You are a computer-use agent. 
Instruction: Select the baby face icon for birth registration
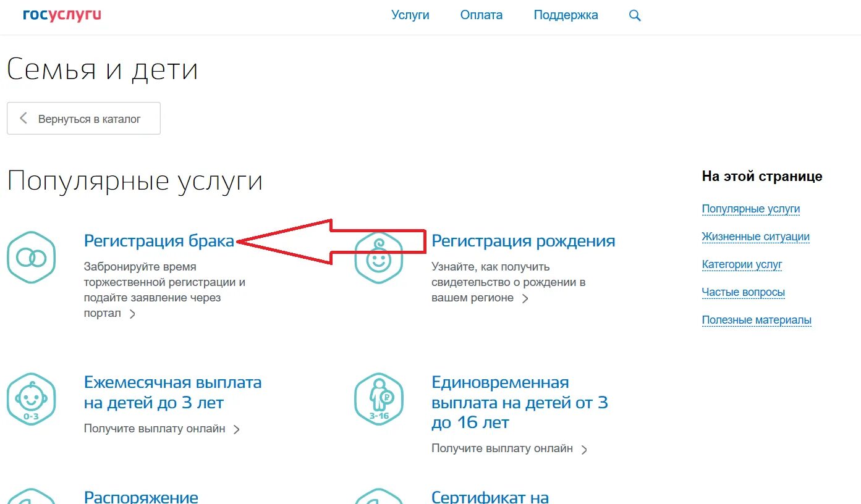pos(378,258)
